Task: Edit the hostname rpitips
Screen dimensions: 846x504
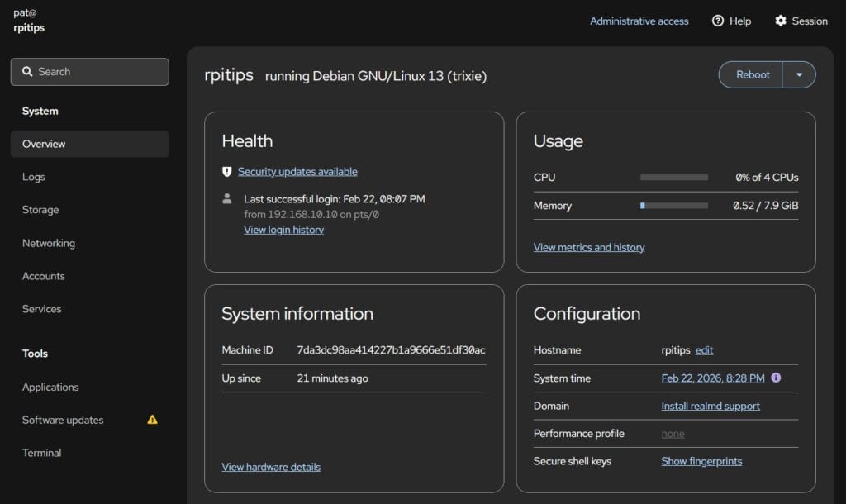Action: click(x=704, y=350)
